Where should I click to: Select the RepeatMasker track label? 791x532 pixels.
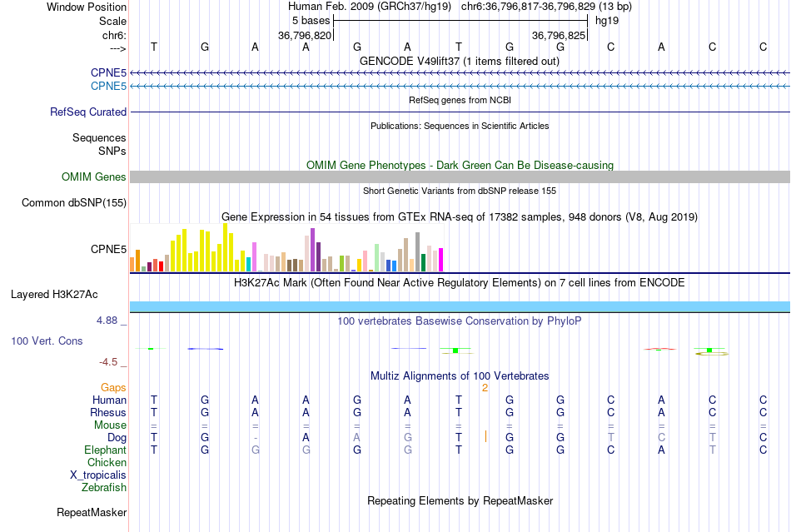(92, 512)
